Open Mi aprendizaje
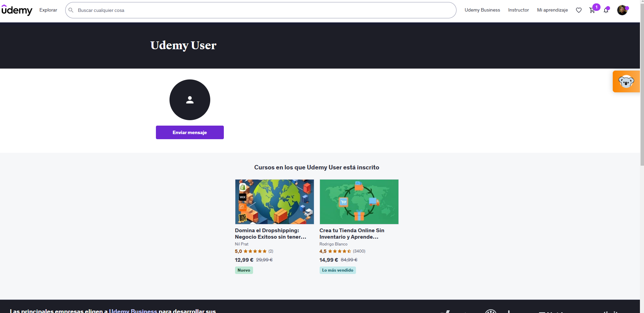 553,10
